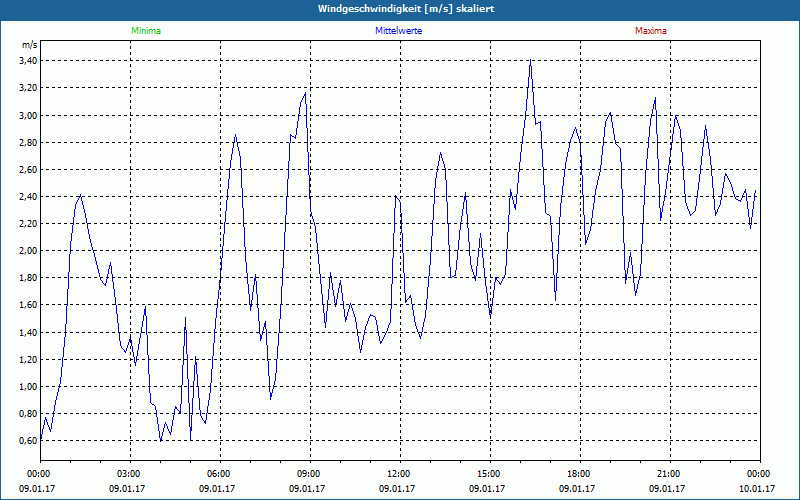Click the Minima legend label
Image resolution: width=800 pixels, height=500 pixels.
146,31
